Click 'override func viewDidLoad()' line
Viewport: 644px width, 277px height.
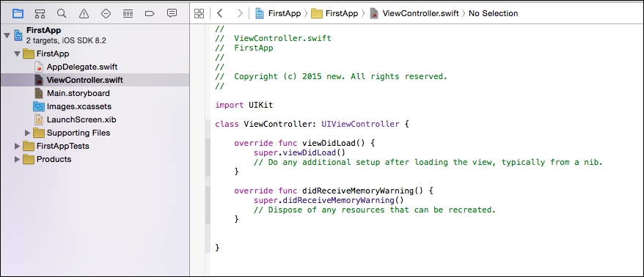coord(304,143)
